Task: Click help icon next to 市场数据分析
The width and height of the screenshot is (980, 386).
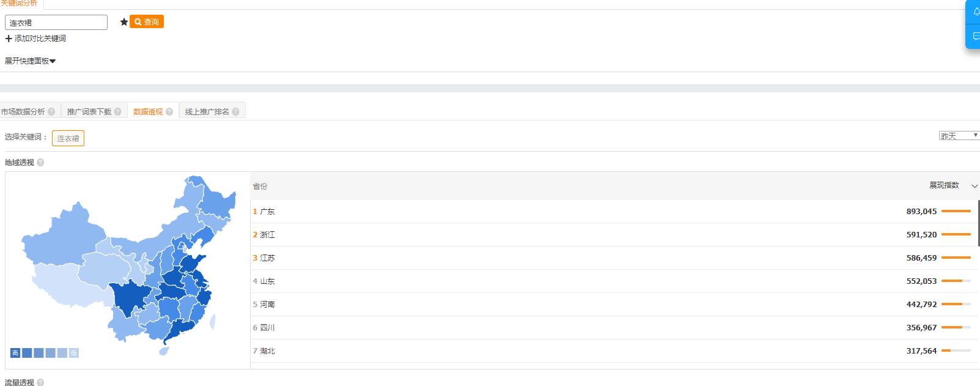Action: tap(51, 112)
